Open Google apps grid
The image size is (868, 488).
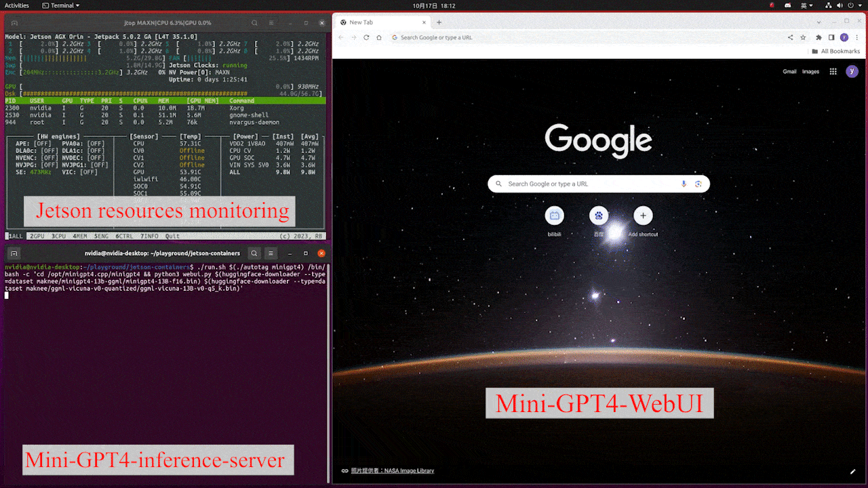coord(833,71)
